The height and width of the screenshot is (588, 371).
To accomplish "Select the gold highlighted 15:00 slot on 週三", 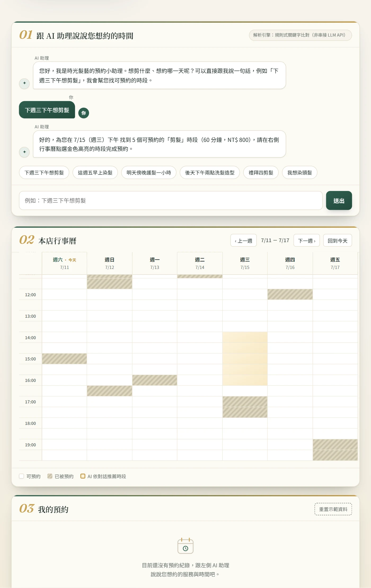I will point(245,359).
